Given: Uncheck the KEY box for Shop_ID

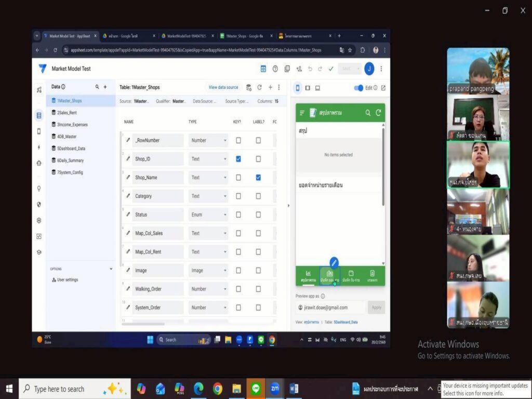Looking at the screenshot, I should click(x=238, y=159).
